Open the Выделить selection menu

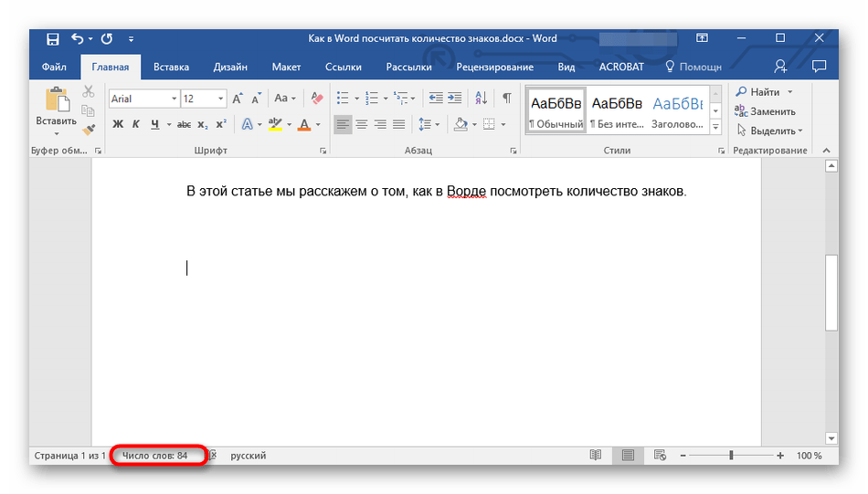[x=769, y=131]
